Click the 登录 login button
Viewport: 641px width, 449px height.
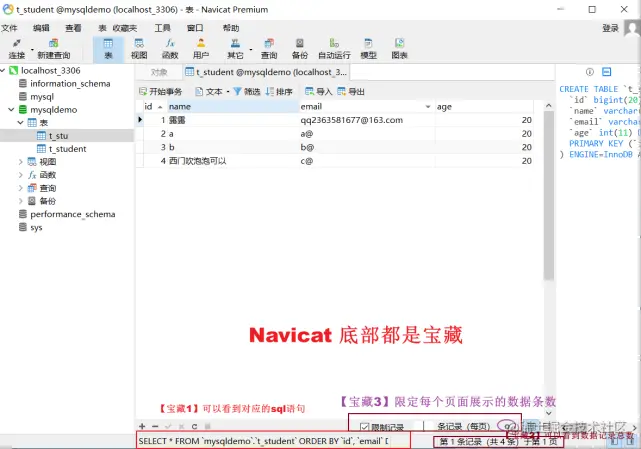(610, 28)
